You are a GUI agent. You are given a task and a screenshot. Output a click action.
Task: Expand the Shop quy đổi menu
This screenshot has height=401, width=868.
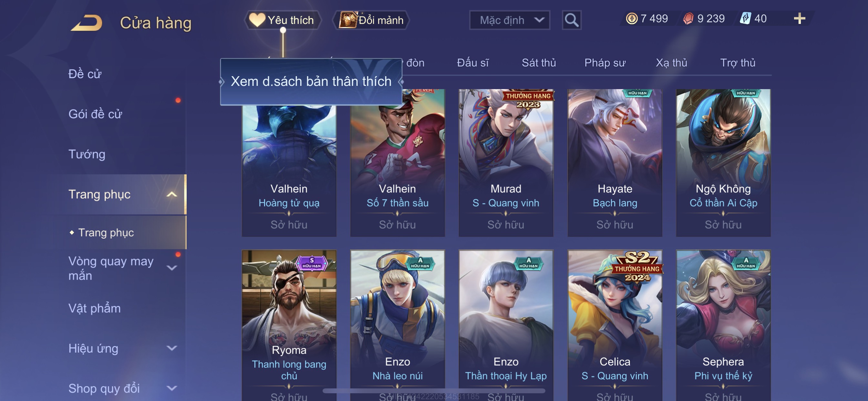[x=172, y=388]
